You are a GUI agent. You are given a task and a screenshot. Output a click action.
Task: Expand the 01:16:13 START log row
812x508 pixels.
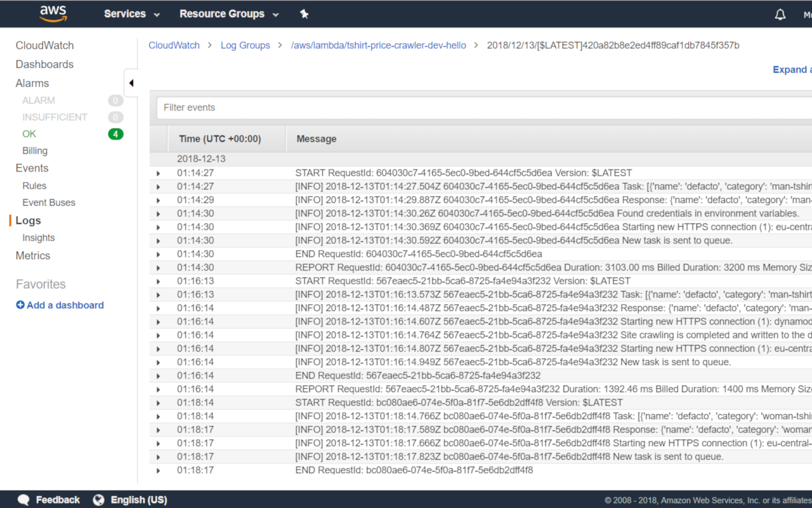click(x=158, y=281)
